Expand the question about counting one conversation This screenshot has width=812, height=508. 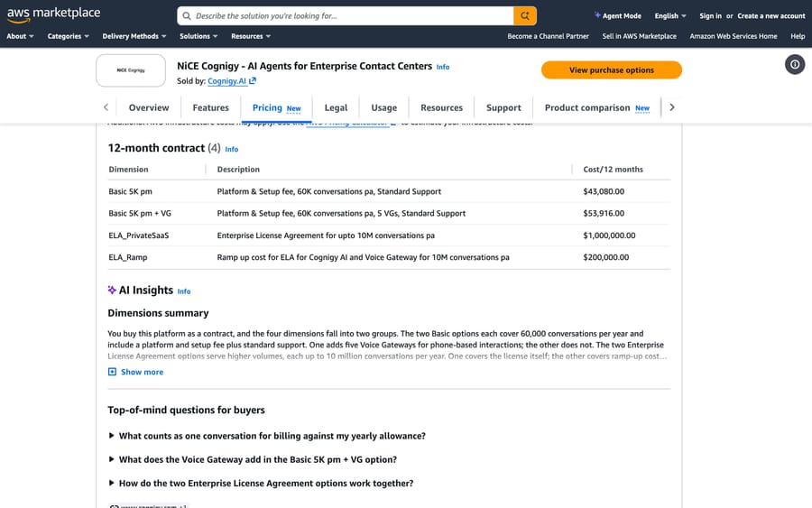[267, 436]
